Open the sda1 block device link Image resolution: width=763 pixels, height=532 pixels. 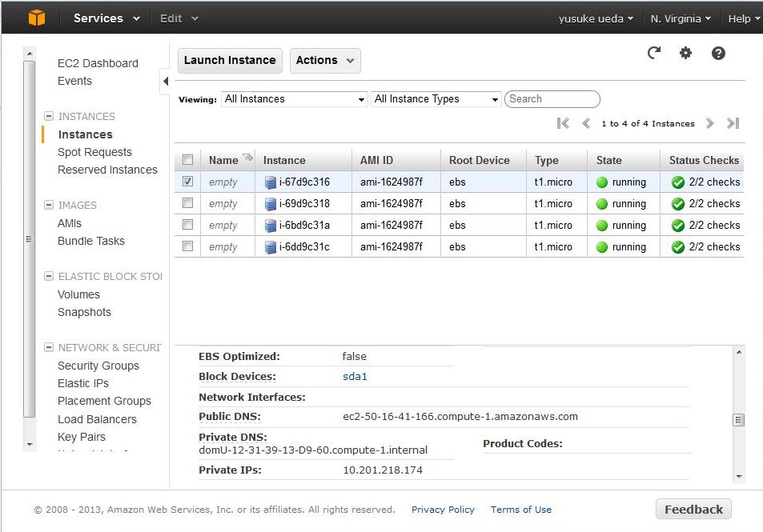pos(355,376)
